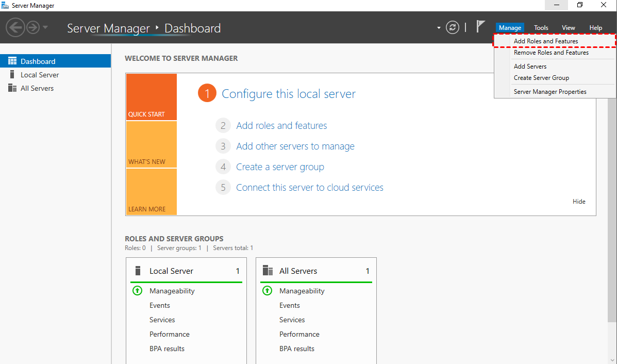This screenshot has width=617, height=364.
Task: Open the notifications flag icon
Action: pos(480,27)
